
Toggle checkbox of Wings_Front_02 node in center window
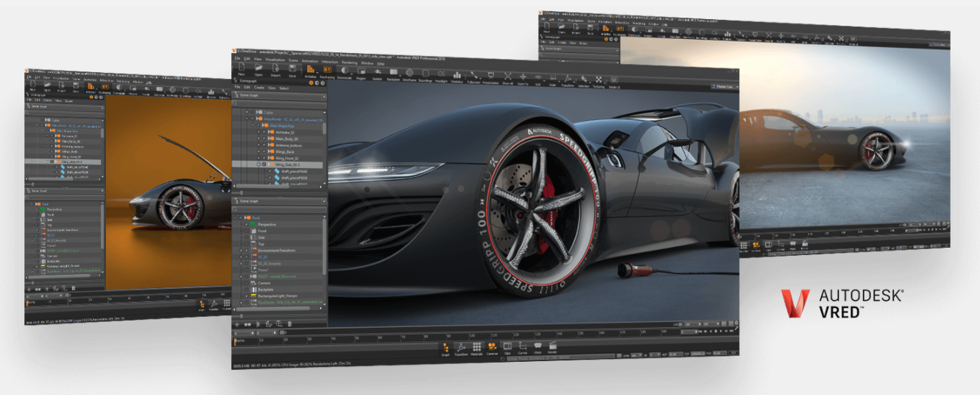264,158
